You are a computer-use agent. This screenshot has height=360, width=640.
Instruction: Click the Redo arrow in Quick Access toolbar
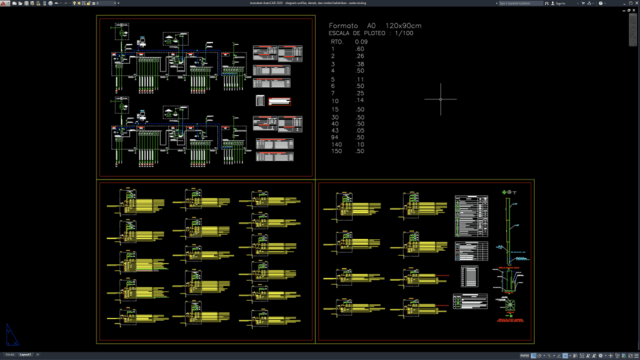click(x=66, y=3)
